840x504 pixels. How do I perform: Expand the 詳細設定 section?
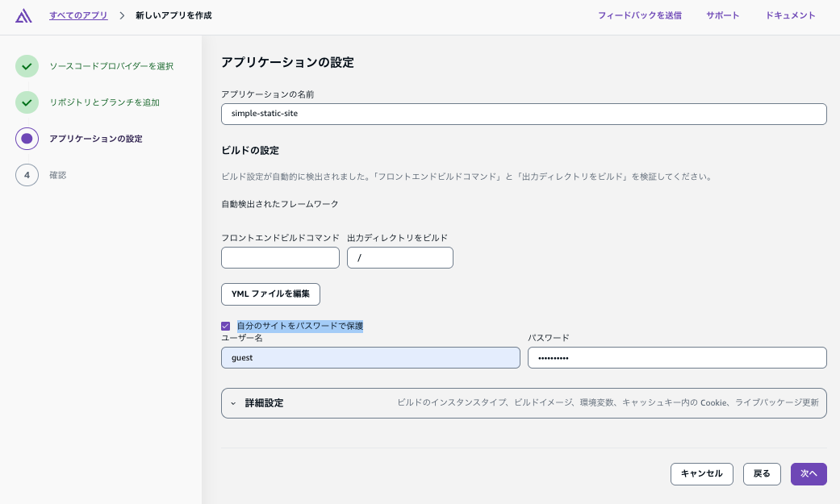click(264, 403)
